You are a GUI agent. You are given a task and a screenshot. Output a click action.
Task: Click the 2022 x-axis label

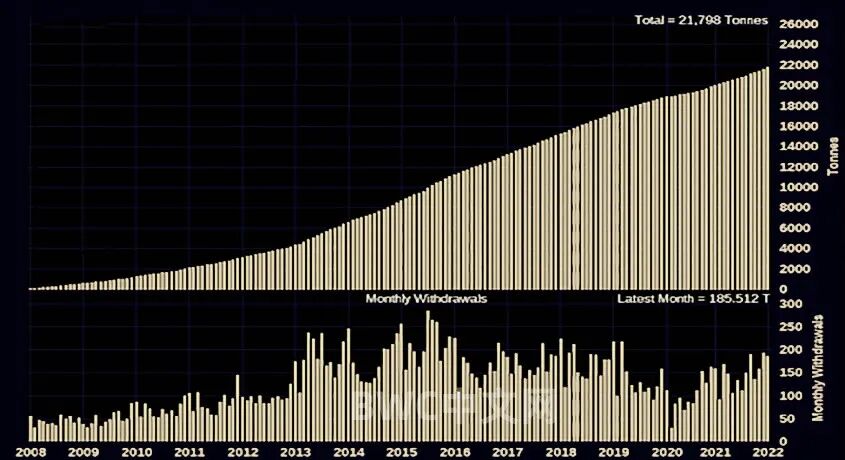click(x=766, y=452)
